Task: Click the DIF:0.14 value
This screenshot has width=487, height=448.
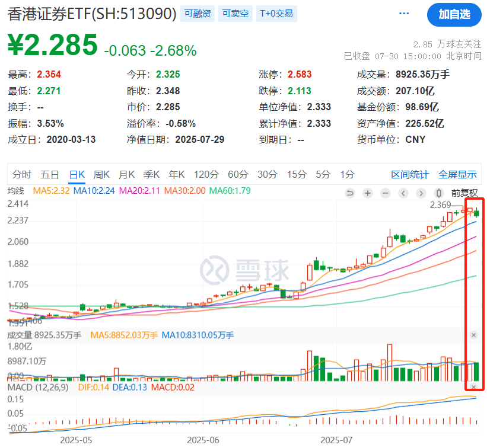Action: [94, 388]
